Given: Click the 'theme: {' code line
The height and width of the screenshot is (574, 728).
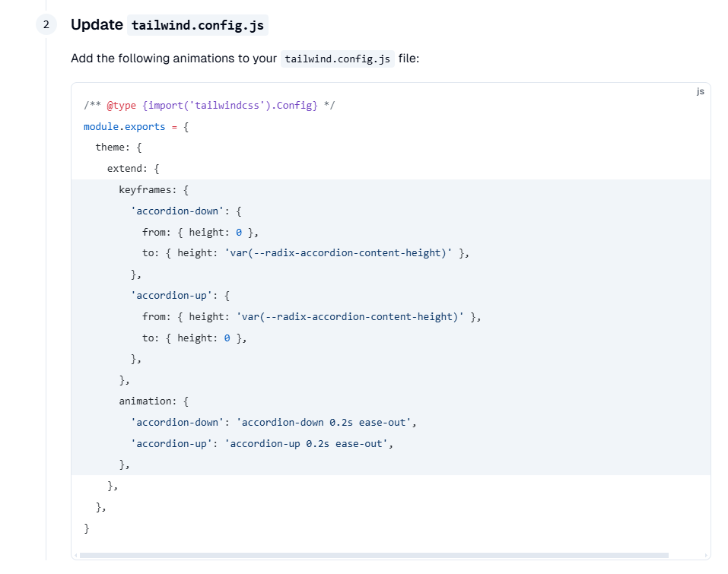Looking at the screenshot, I should click(x=119, y=147).
